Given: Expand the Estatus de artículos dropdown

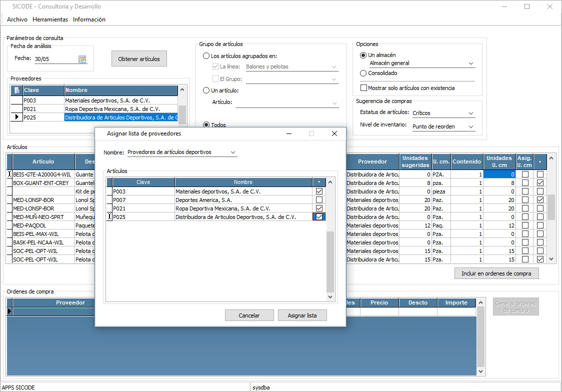Looking at the screenshot, I should tap(470, 113).
